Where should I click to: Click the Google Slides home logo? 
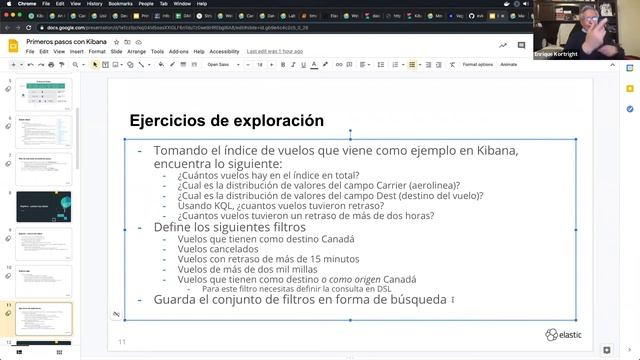[13, 46]
